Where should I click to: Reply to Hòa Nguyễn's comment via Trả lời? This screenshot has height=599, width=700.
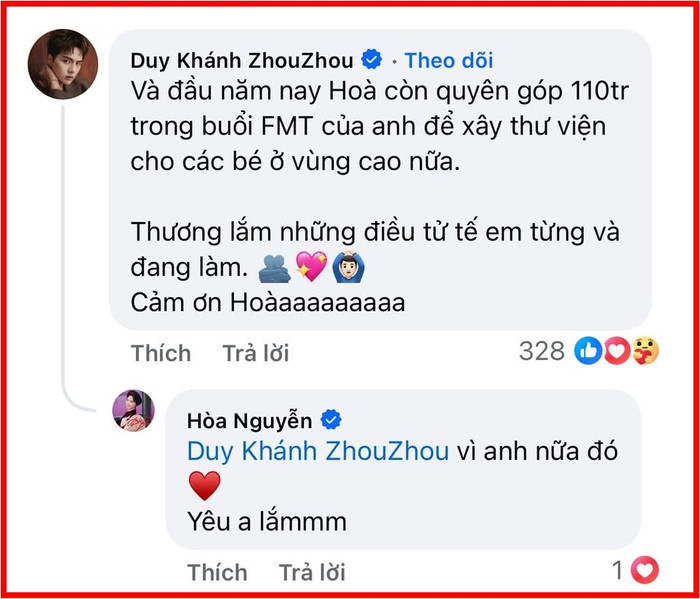[x=312, y=572]
